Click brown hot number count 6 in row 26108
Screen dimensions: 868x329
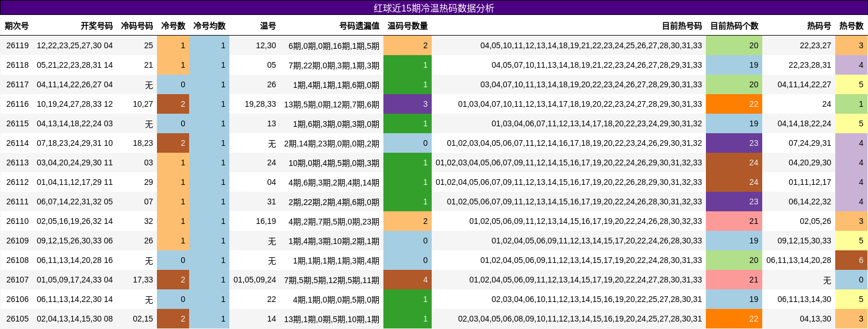pyautogui.click(x=851, y=260)
